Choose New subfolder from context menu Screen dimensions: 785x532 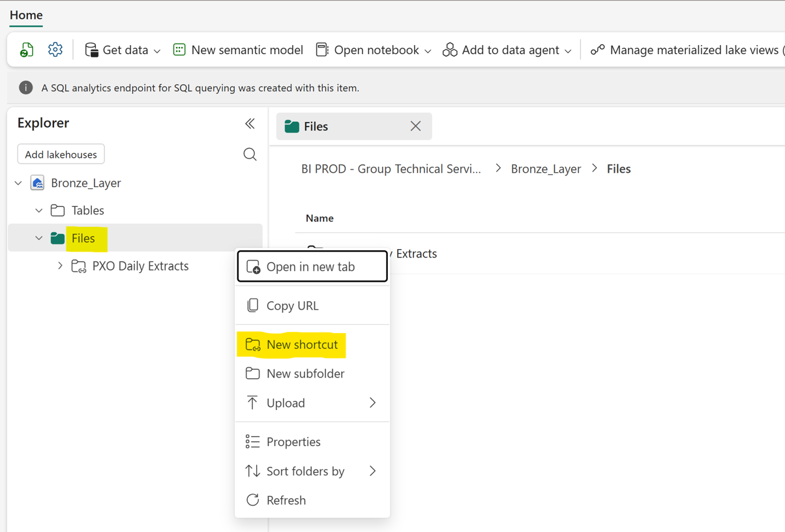[312, 374]
